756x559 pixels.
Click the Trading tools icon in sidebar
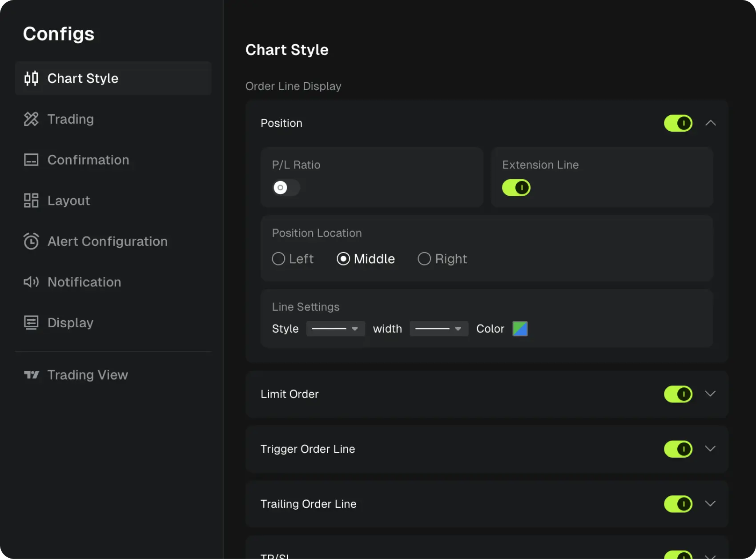click(x=31, y=119)
